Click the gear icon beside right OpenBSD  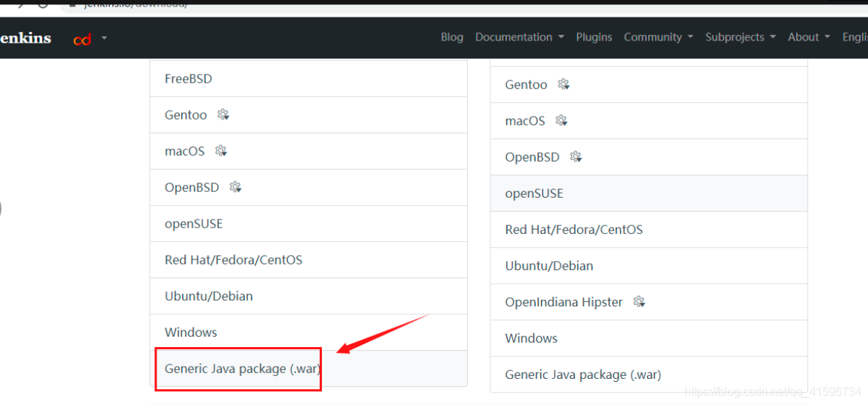point(576,156)
